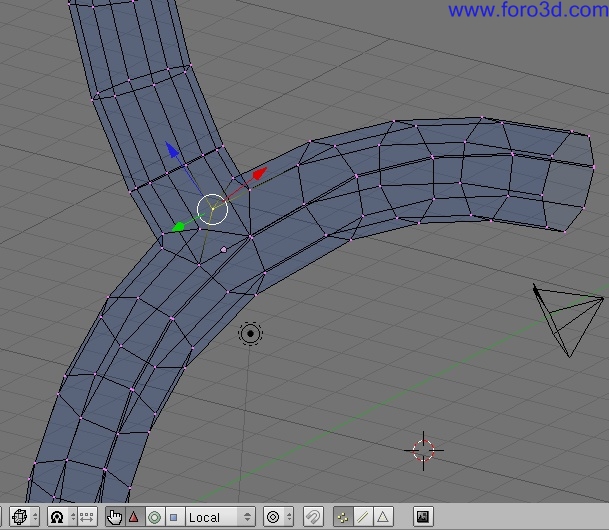Image resolution: width=609 pixels, height=530 pixels.
Task: Enable the translate manipulator red triangle
Action: [134, 517]
